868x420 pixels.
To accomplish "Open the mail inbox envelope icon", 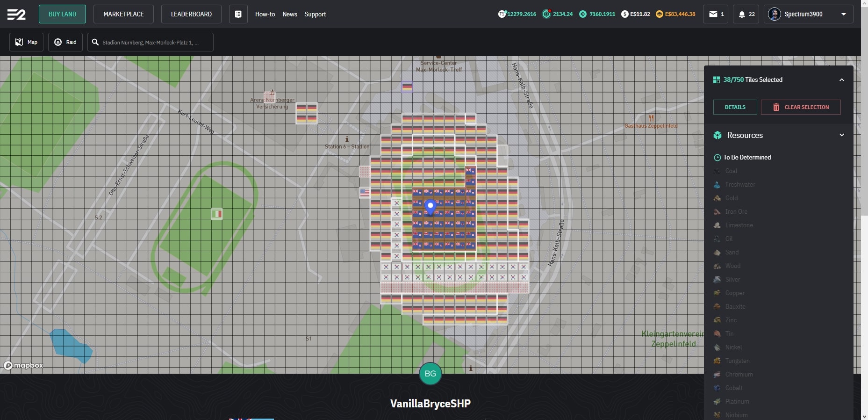I will [x=713, y=14].
